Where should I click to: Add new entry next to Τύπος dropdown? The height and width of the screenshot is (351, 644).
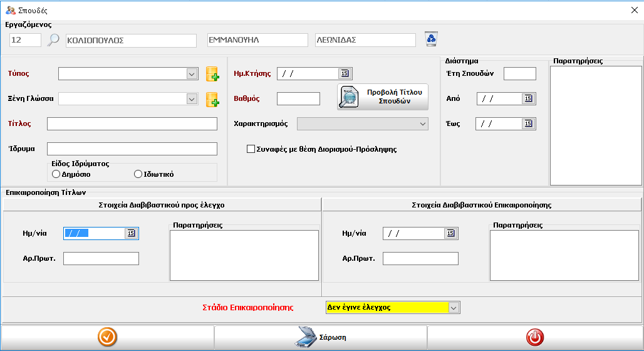click(x=212, y=74)
